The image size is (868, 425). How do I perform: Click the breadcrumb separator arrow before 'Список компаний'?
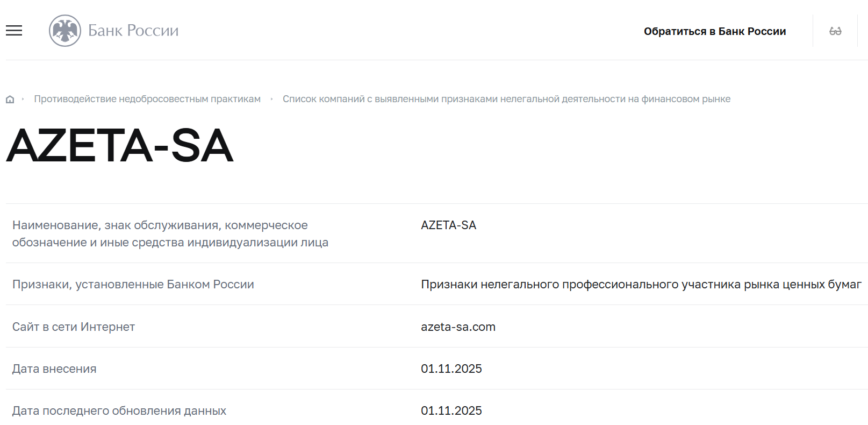272,99
